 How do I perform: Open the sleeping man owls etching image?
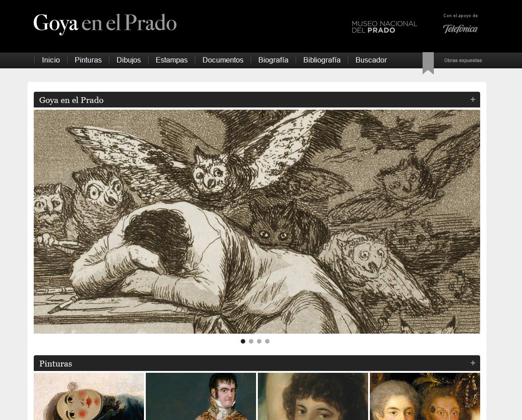(256, 222)
